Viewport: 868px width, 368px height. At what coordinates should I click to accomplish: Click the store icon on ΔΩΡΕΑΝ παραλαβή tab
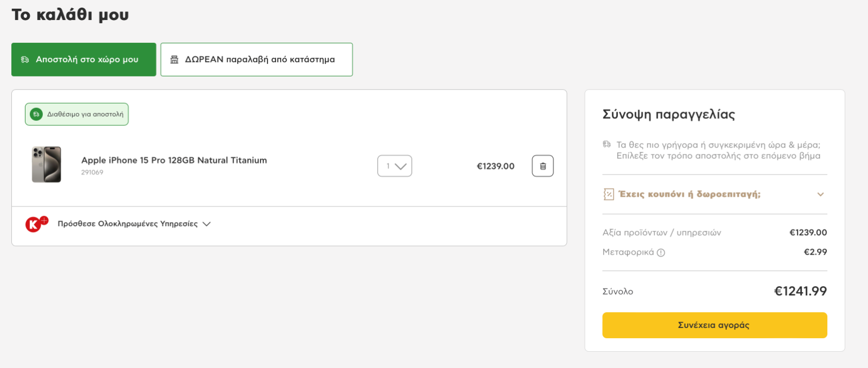[174, 60]
